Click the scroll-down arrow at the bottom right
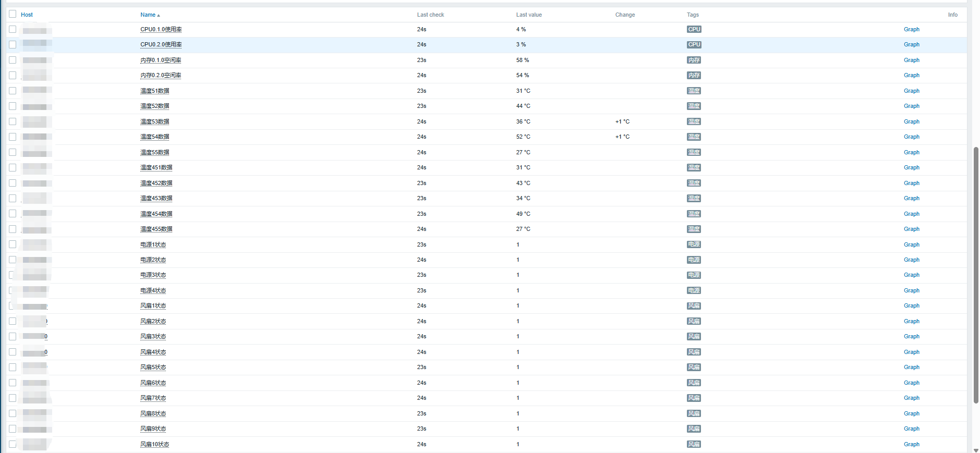 [x=976, y=450]
